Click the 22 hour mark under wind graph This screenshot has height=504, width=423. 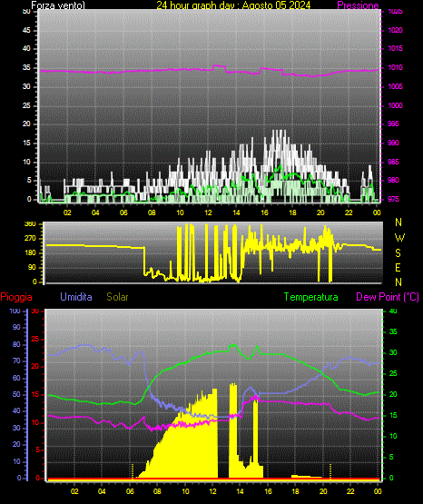pyautogui.click(x=349, y=212)
